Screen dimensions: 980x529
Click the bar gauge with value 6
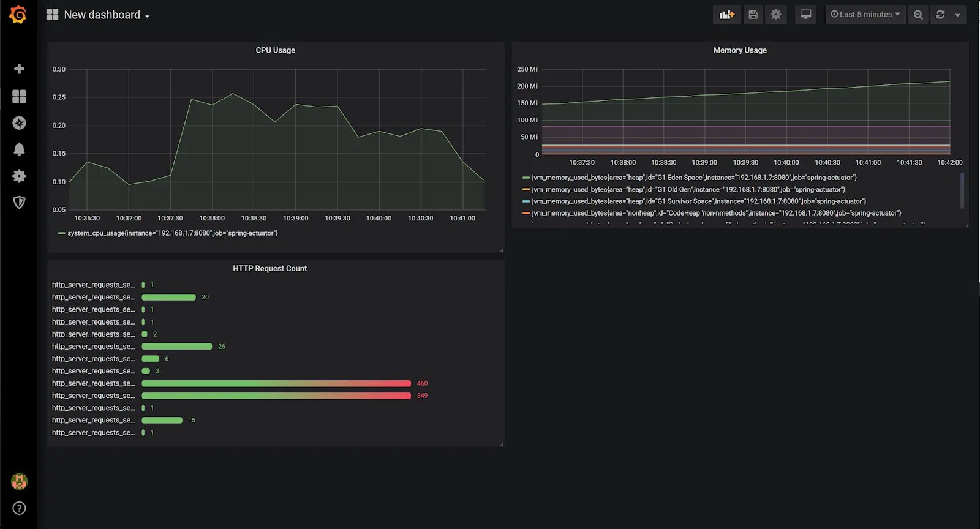[150, 359]
